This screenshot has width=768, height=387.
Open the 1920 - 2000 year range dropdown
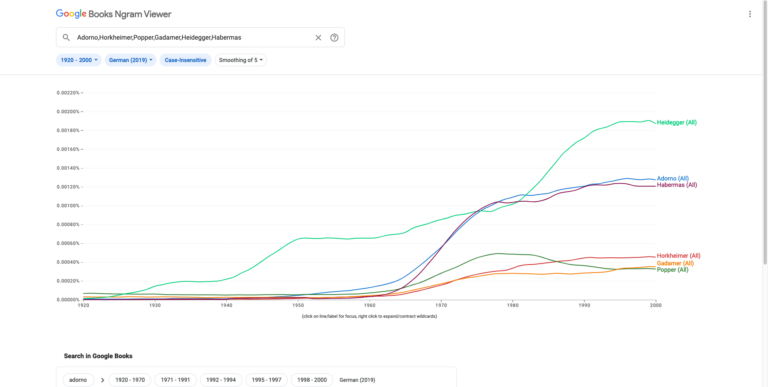pos(78,60)
